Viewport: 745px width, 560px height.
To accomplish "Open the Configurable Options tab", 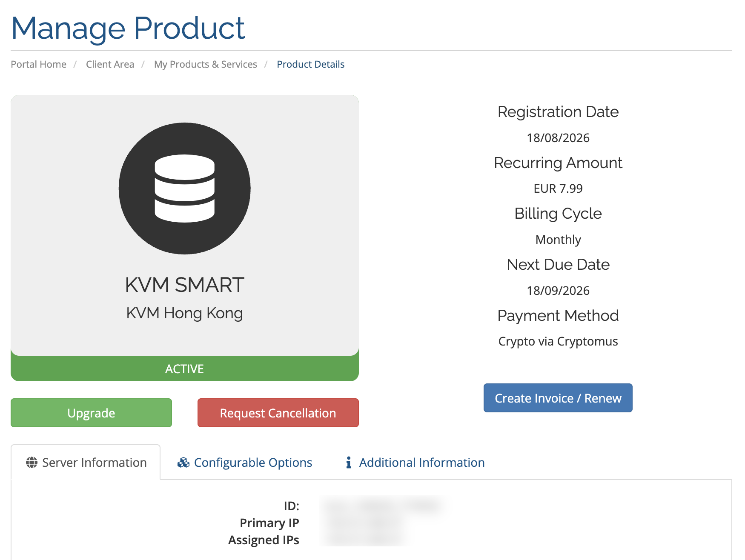I will coord(245,463).
